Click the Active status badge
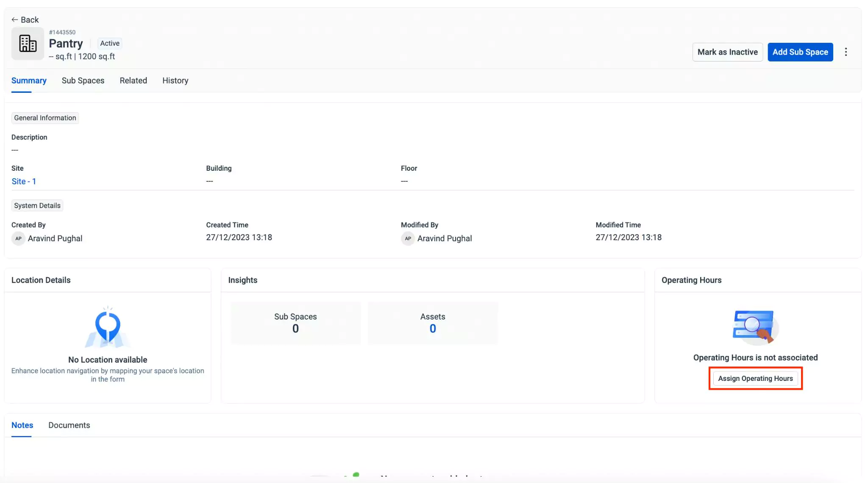This screenshot has width=868, height=483. click(x=109, y=43)
